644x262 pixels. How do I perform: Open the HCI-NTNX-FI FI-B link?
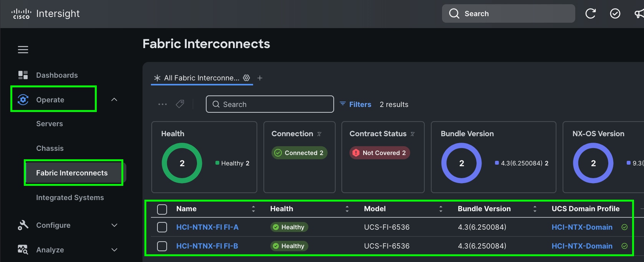coord(207,246)
